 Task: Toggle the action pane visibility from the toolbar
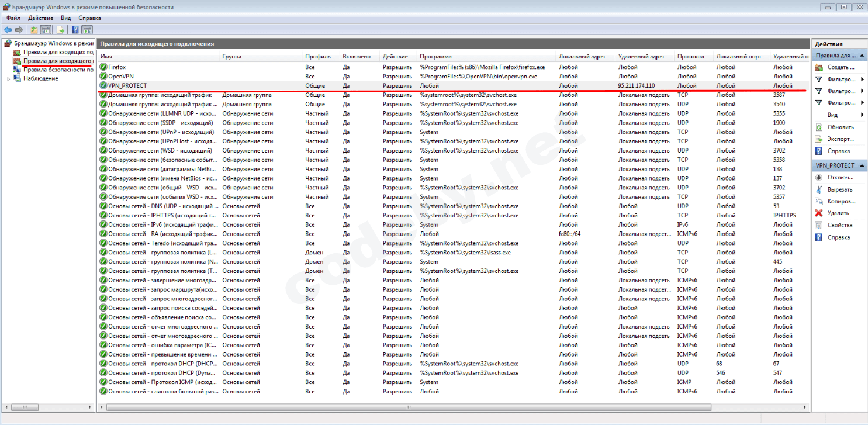87,29
